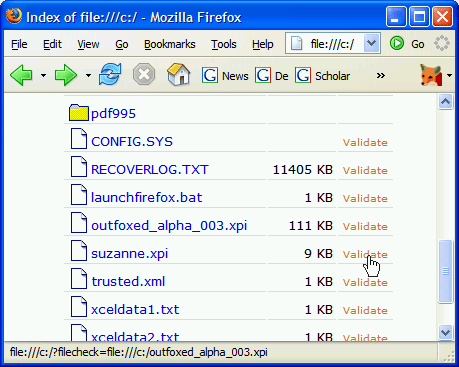
Task: Minimize the Firefox window
Action: tap(396, 16)
